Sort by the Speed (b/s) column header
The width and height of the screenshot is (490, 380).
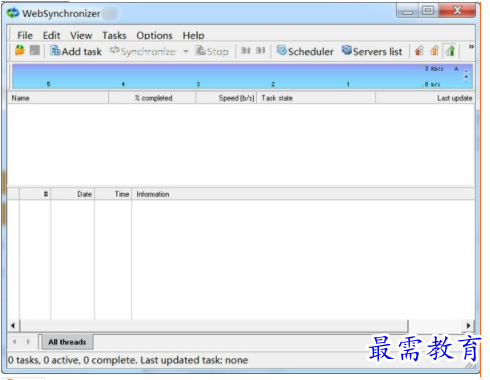point(226,98)
